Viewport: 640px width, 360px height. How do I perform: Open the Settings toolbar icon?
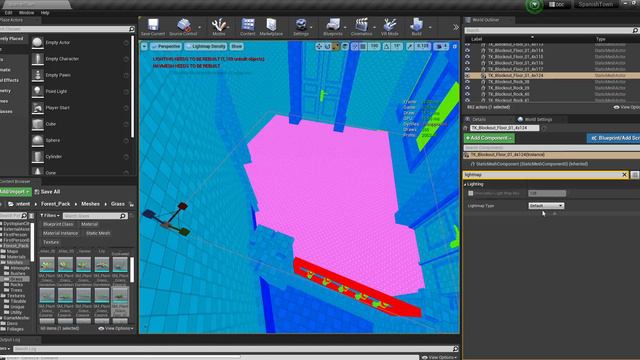[x=301, y=27]
